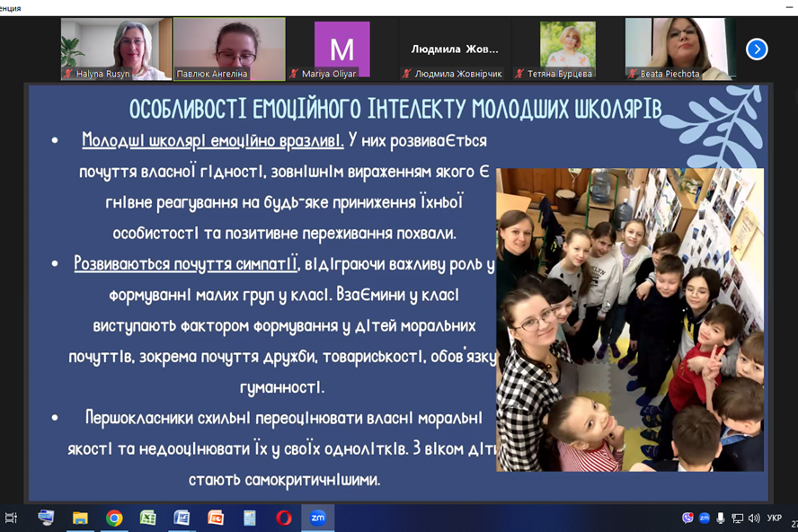Image resolution: width=798 pixels, height=532 pixels.
Task: Click Mariya Oliyar's purple avatar tile
Action: pos(341,49)
